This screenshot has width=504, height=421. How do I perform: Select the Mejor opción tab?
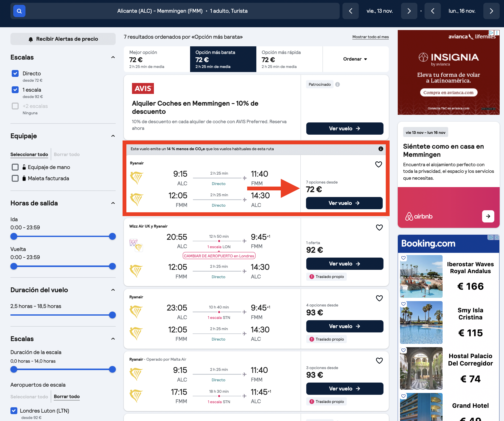click(157, 59)
